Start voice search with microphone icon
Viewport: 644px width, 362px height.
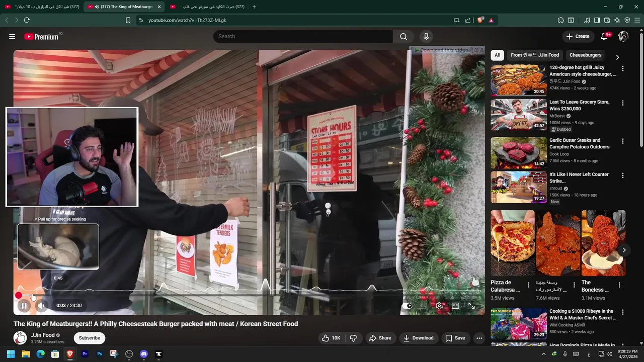[x=426, y=36]
